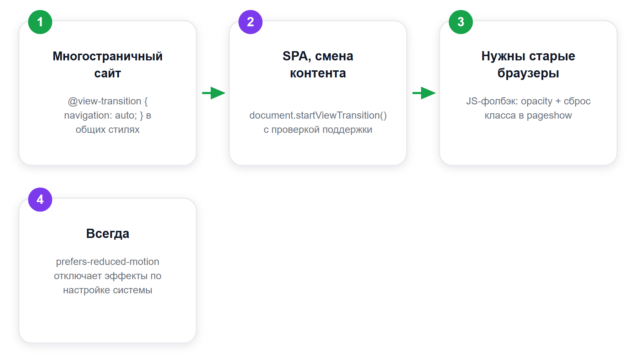Click the с проверкой поддержки line
The height and width of the screenshot is (364, 636).
click(x=318, y=130)
